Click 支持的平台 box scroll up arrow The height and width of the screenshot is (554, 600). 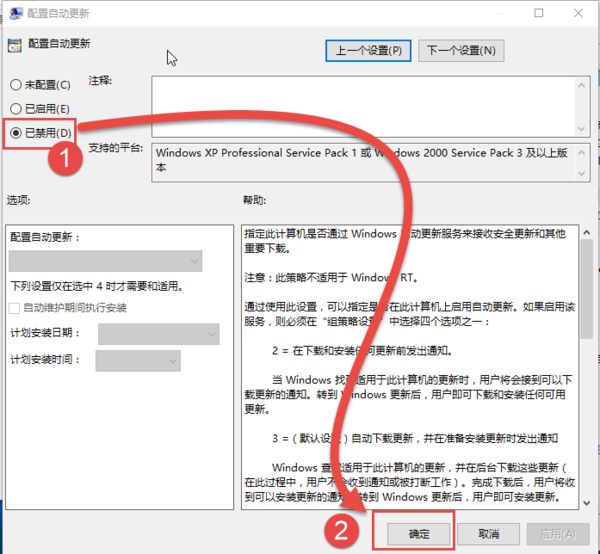point(581,152)
